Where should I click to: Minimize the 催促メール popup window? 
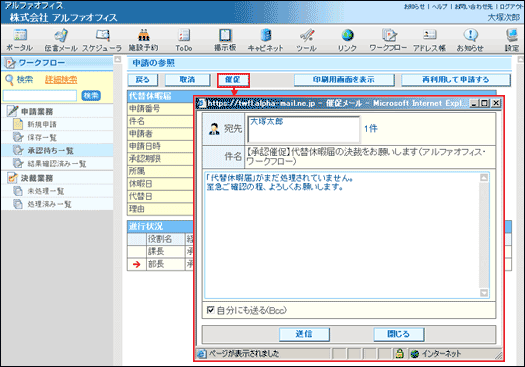474,103
